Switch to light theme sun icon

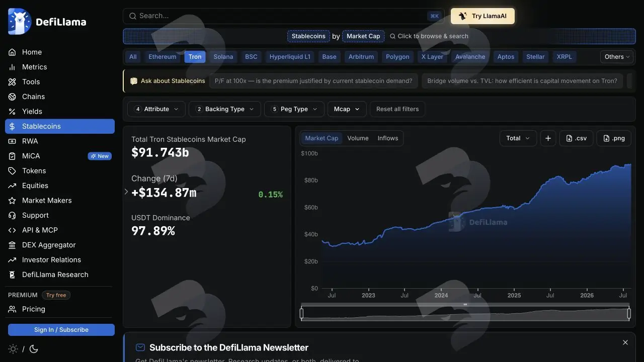[13, 349]
